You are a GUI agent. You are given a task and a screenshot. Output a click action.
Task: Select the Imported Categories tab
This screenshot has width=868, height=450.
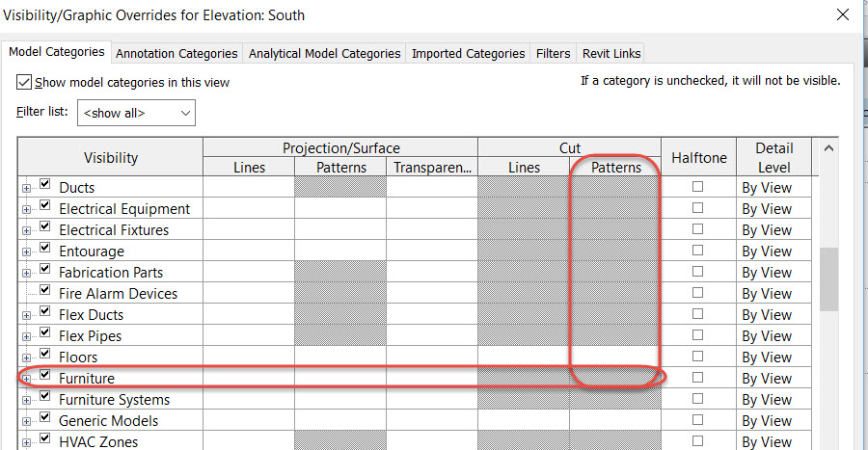[x=469, y=54]
